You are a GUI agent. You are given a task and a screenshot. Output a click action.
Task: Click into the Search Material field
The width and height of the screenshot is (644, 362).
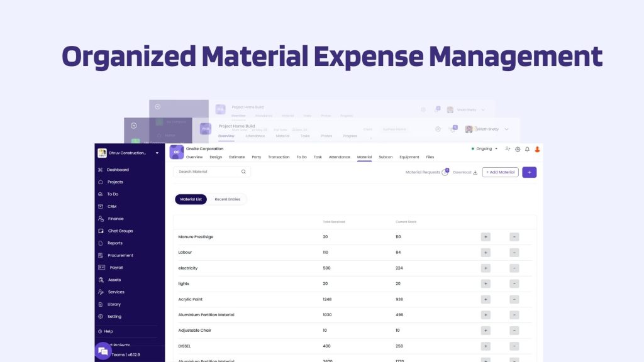pyautogui.click(x=212, y=172)
